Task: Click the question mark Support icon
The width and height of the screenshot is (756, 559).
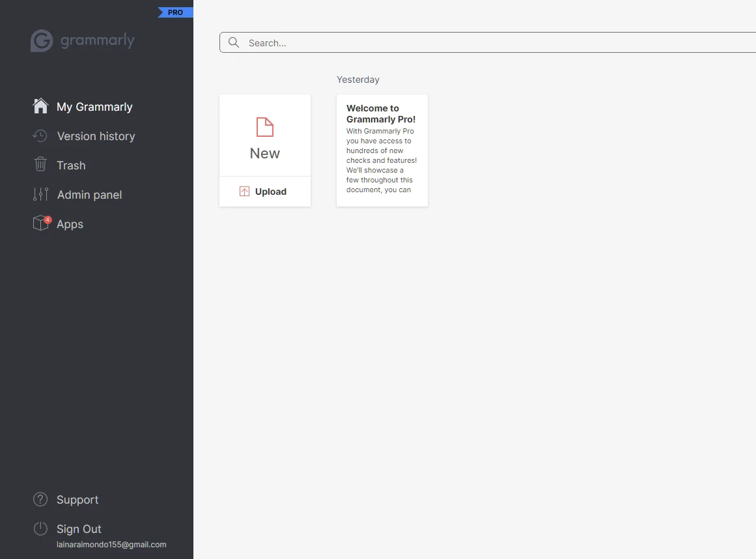Action: (x=40, y=499)
